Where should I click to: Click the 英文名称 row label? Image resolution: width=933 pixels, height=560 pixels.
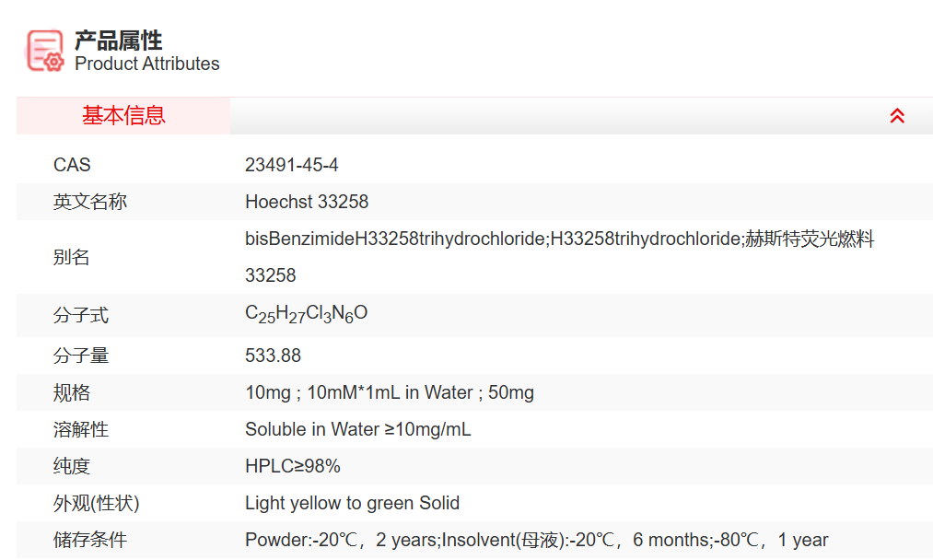coord(90,202)
